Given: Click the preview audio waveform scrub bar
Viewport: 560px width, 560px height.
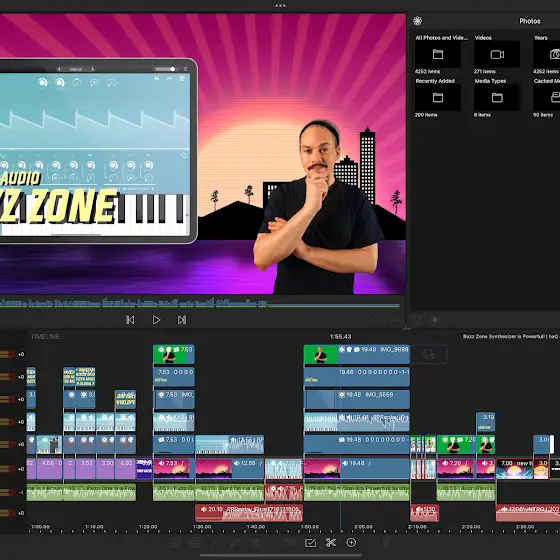Looking at the screenshot, I should [200, 304].
